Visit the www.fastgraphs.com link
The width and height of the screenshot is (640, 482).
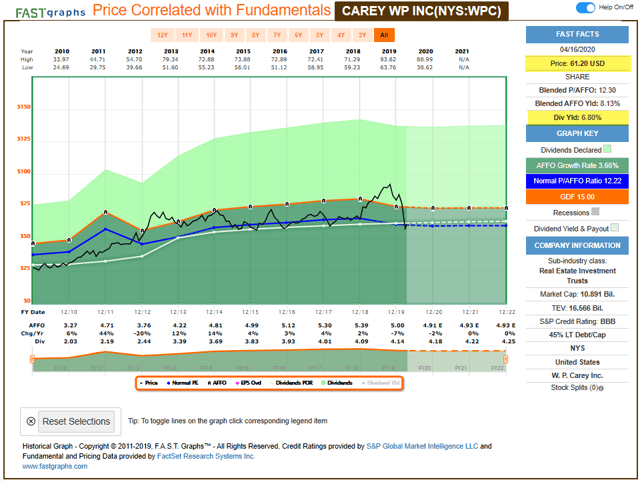click(x=50, y=467)
